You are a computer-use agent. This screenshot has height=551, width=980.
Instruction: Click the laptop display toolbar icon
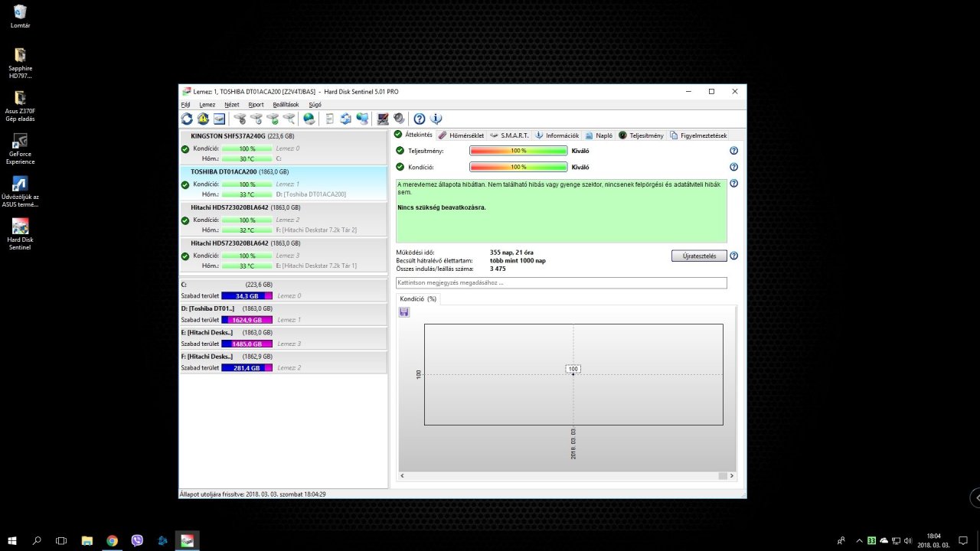(383, 119)
